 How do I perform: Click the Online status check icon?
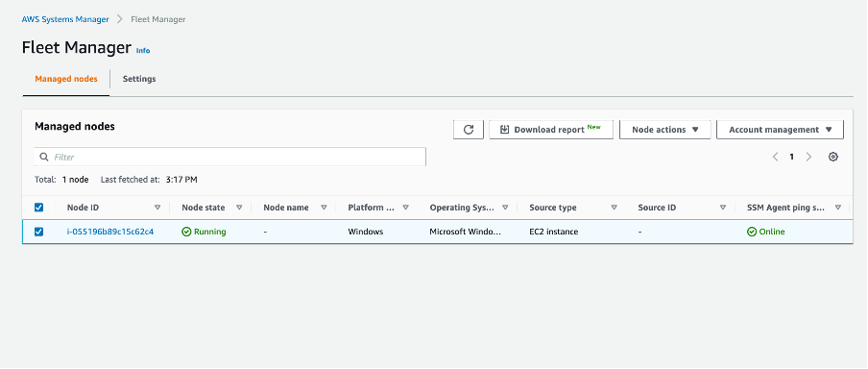pyautogui.click(x=752, y=232)
